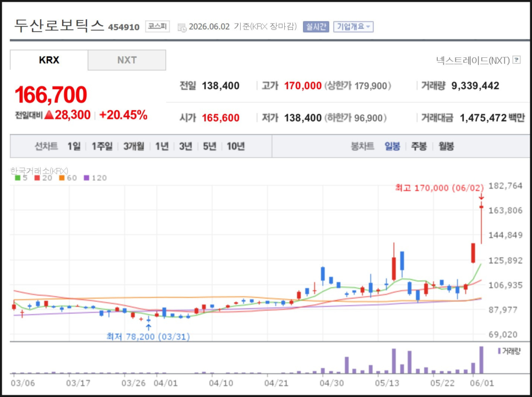Click the 04/30 date axis label

332,383
